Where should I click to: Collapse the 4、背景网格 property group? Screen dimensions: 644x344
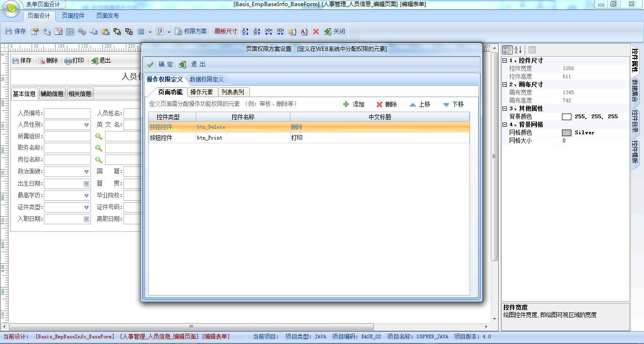505,124
